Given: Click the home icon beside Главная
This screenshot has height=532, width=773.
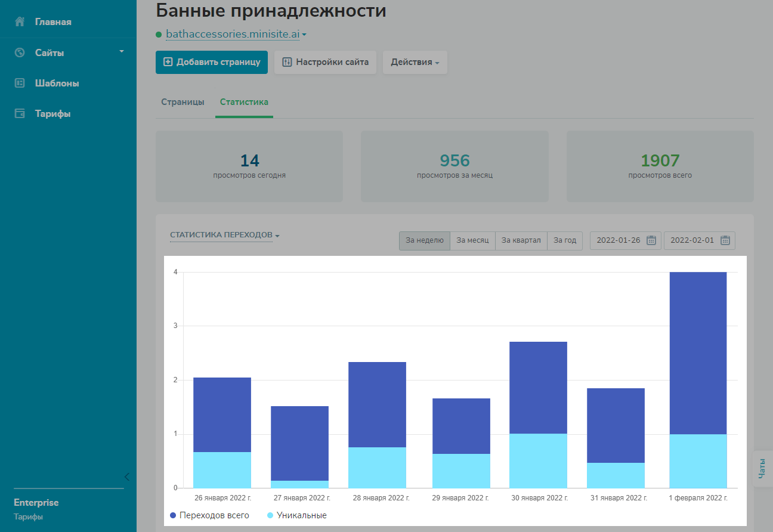Looking at the screenshot, I should coord(20,22).
